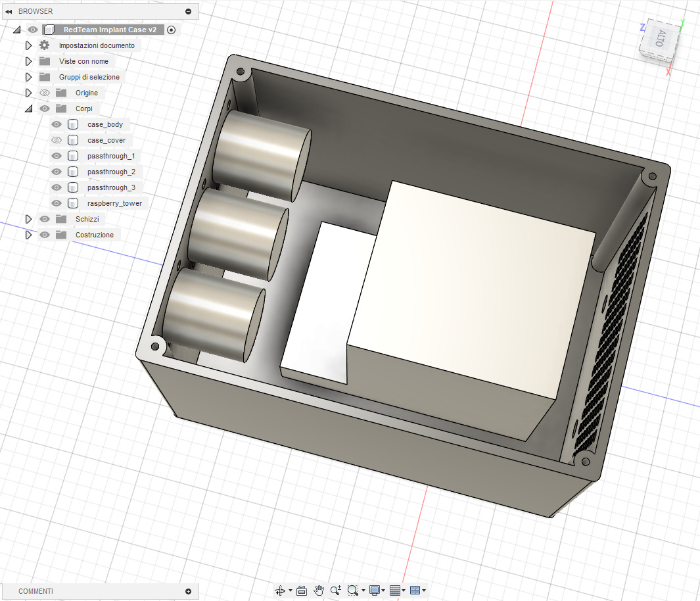Viewport: 700px width, 601px height.
Task: Collapse the Corpi folder
Action: (28, 108)
